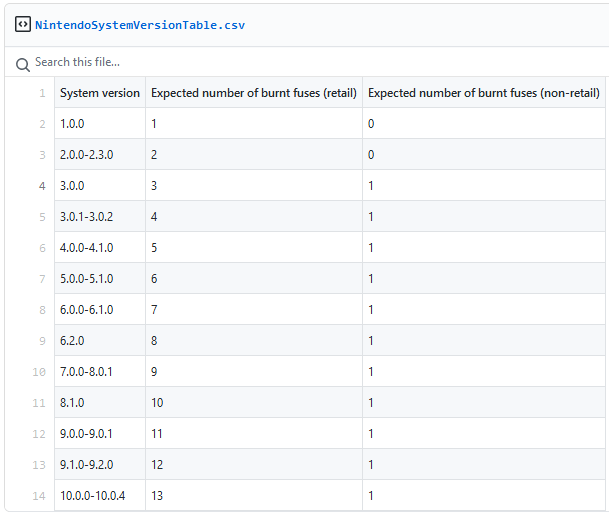Select the '1.0.0' version cell
The height and width of the screenshot is (514, 609).
[x=100, y=124]
